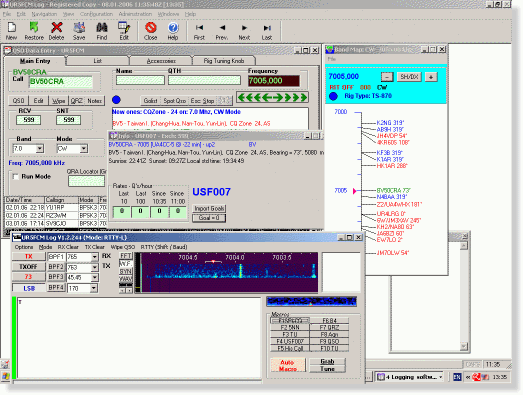Open the Configuration menu
The height and width of the screenshot is (395, 523).
point(96,14)
